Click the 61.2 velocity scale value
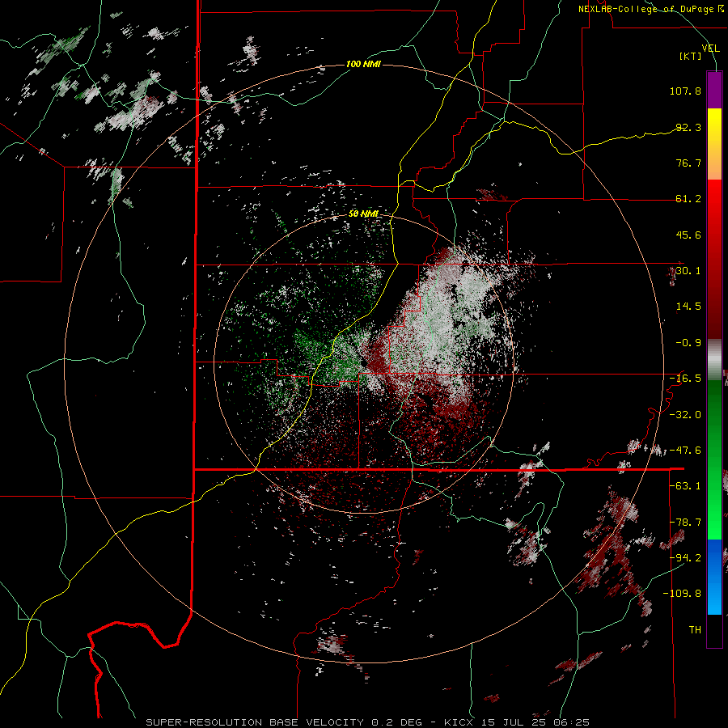The height and width of the screenshot is (728, 728). [x=688, y=199]
